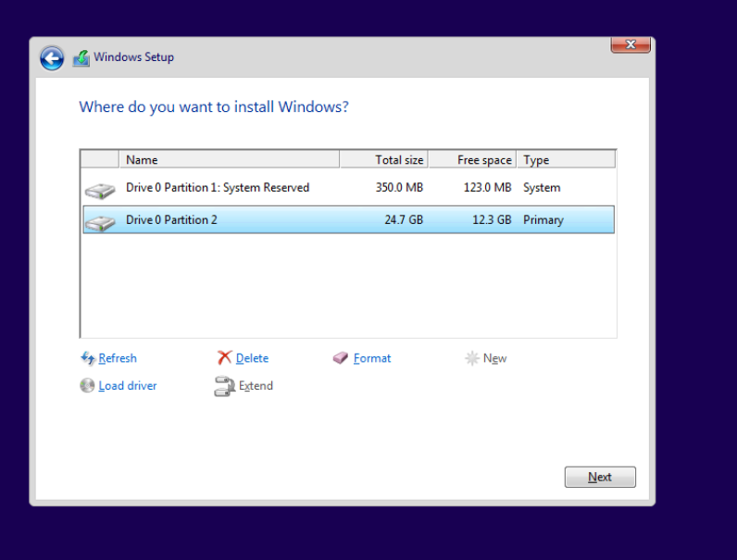This screenshot has width=737, height=560.
Task: Click the Primary type cell
Action: coord(543,219)
